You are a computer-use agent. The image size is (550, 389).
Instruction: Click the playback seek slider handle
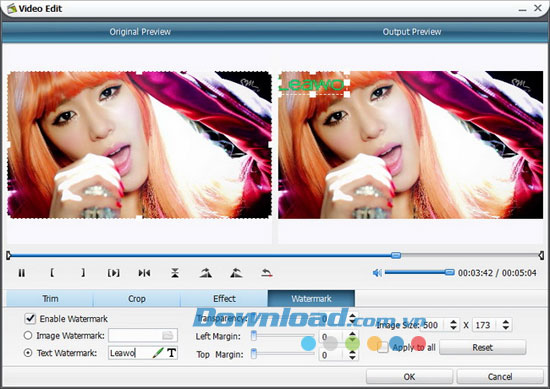click(x=396, y=255)
